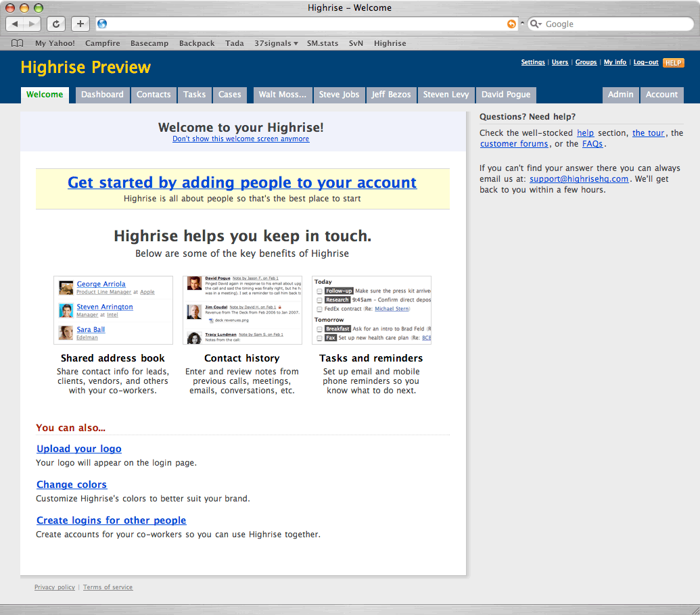This screenshot has width=700, height=615.
Task: Click the orange RSS/snapback icon in address bar
Action: [x=511, y=24]
